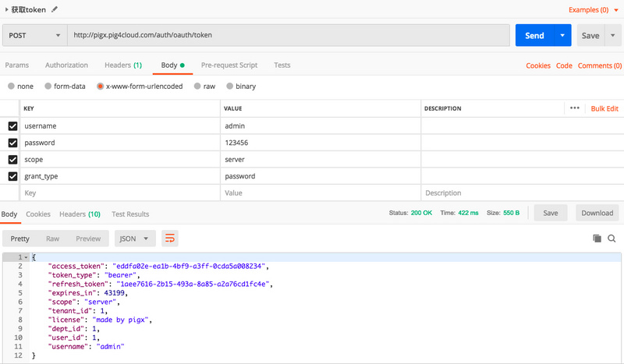Viewport: 624px width, 364px height.
Task: Uncheck the grant_type parameter checkbox
Action: [x=12, y=176]
